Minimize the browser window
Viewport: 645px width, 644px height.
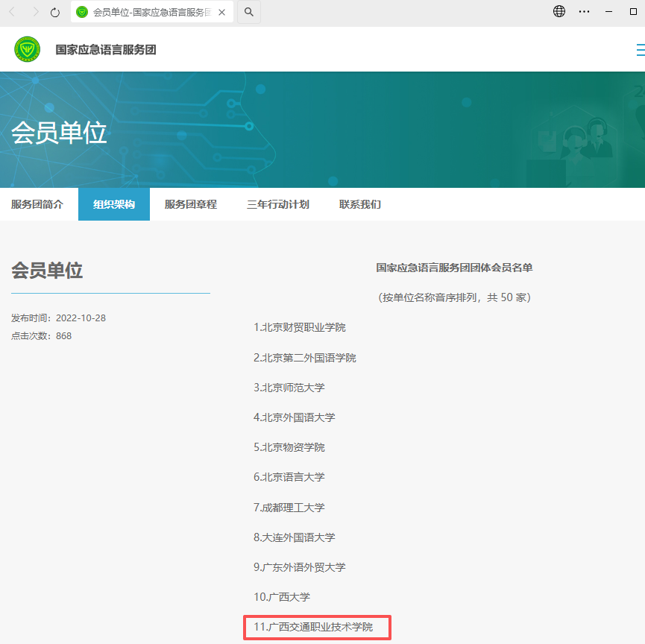pos(610,11)
